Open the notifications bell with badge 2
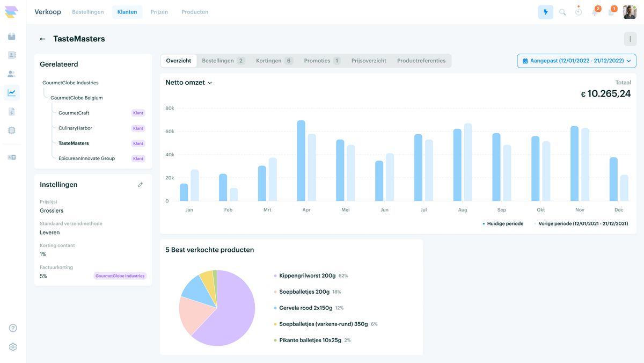 tap(595, 11)
